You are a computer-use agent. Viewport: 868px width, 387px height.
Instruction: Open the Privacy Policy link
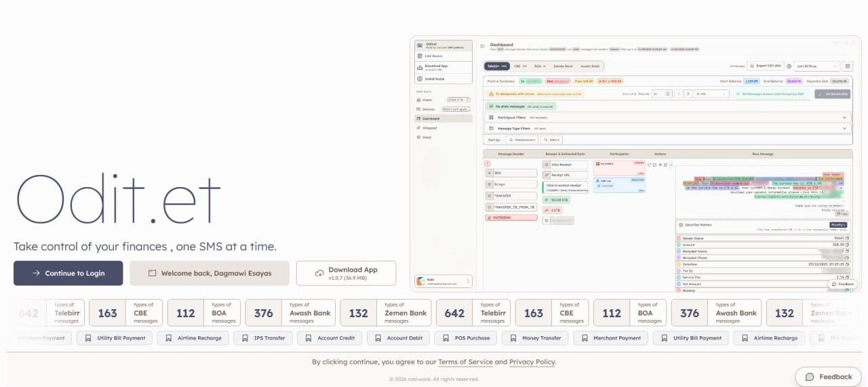coord(532,362)
